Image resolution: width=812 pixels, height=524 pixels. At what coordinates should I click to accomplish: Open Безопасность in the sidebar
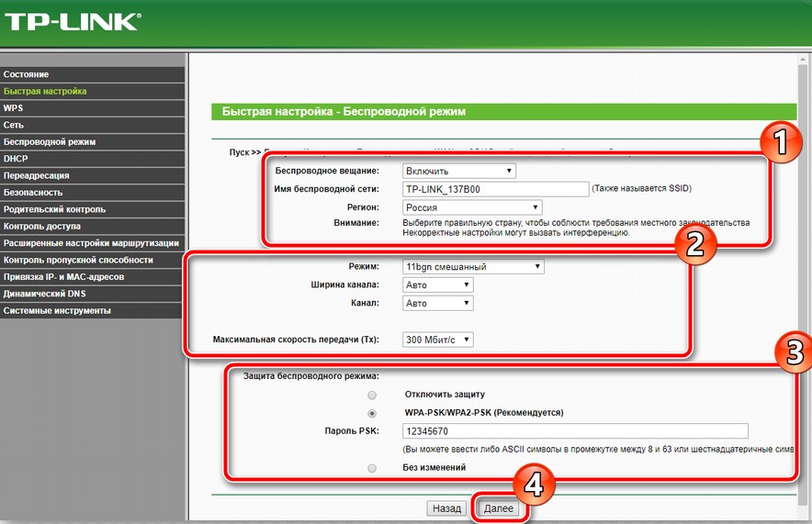click(x=92, y=193)
